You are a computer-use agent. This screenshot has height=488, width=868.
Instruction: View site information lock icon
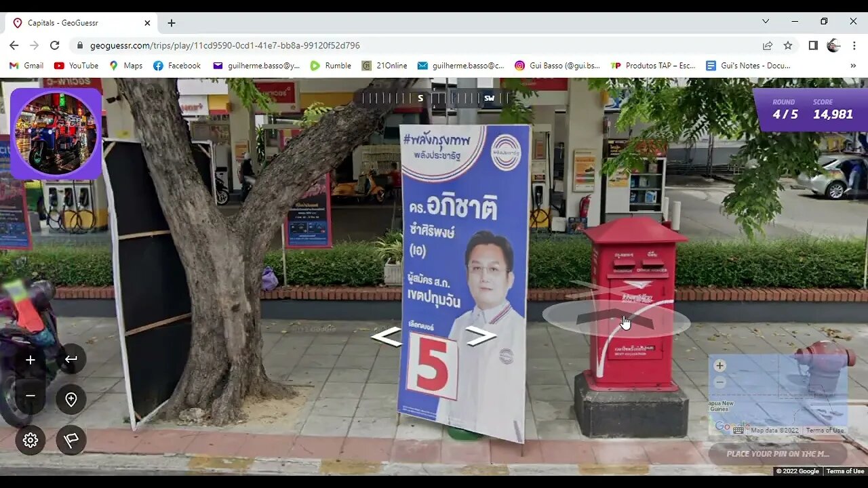coord(80,45)
